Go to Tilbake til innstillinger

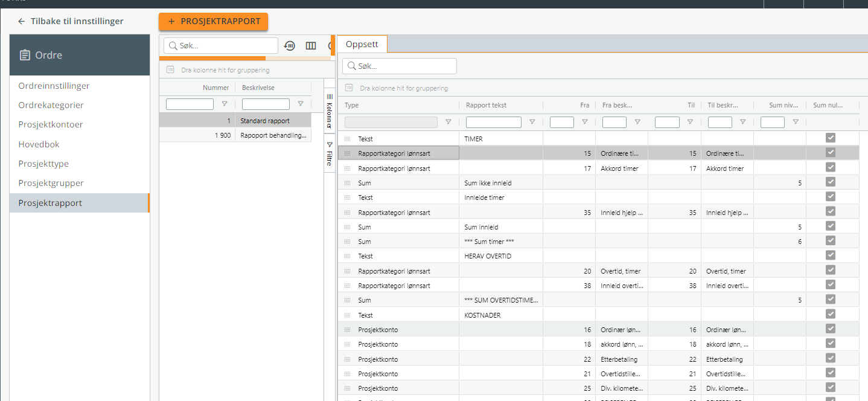pos(77,21)
